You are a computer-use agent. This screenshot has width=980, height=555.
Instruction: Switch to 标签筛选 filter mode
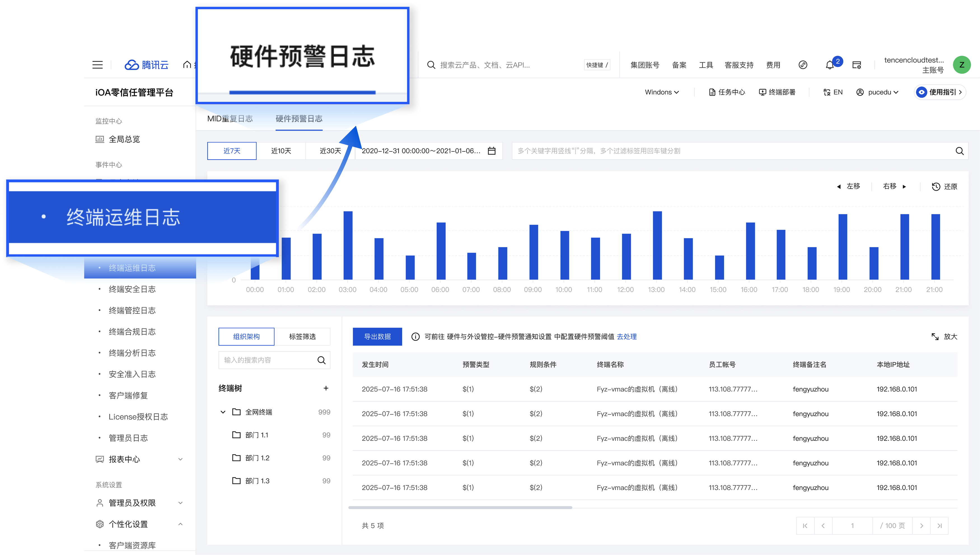tap(303, 337)
